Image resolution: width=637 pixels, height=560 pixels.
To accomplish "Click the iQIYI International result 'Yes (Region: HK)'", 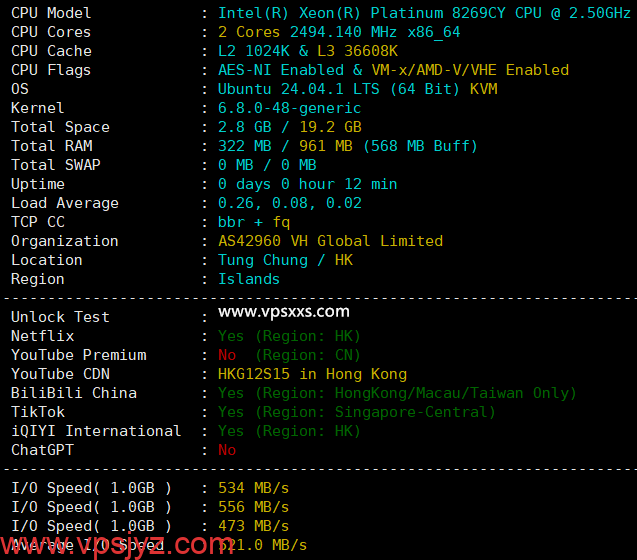I will point(289,431).
